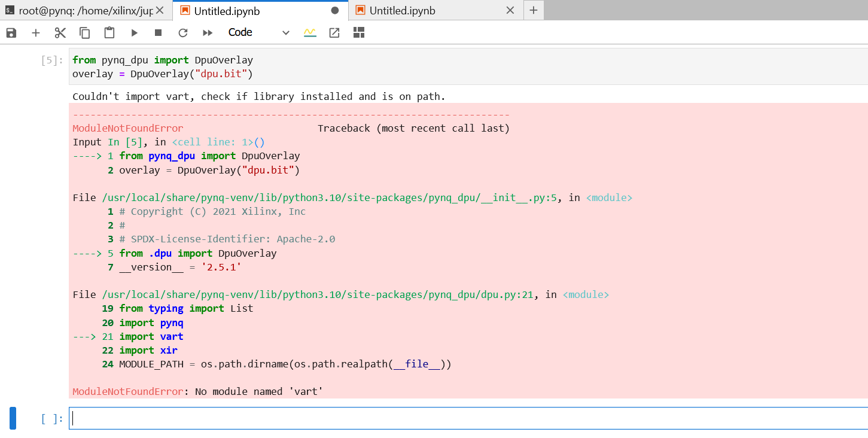Close the last Untitled.ipynb tab
868x438 pixels.
point(510,10)
